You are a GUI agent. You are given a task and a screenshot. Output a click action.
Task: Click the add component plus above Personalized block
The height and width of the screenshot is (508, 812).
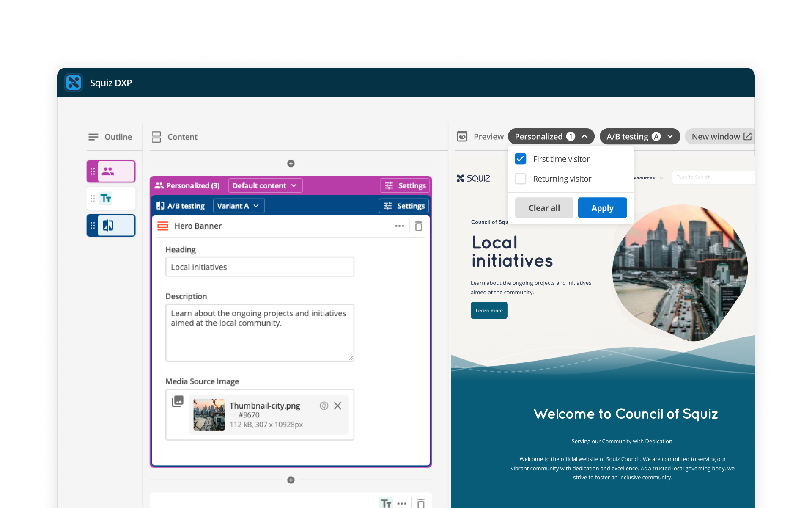[291, 163]
